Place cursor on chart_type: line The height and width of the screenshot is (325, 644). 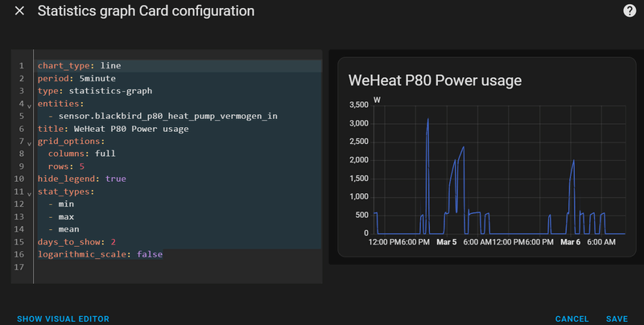79,66
